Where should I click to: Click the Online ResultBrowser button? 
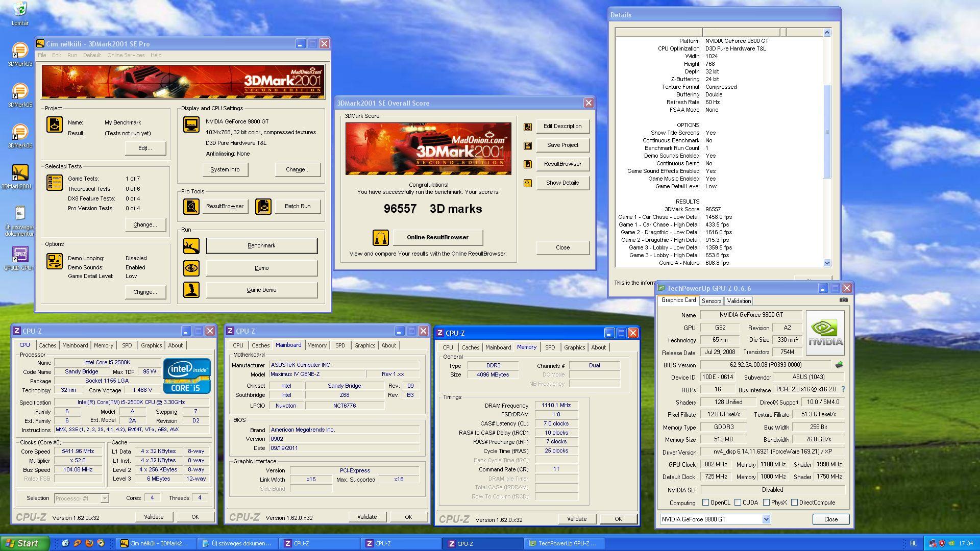click(437, 237)
